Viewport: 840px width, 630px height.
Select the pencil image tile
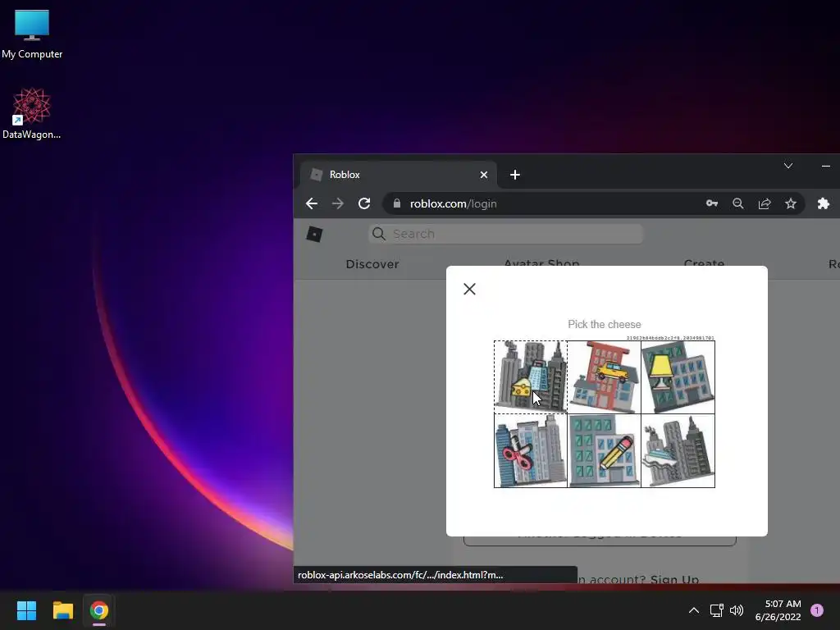point(605,450)
